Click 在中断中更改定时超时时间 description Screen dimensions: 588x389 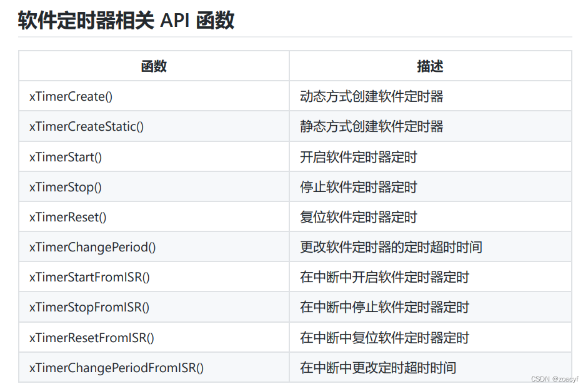378,368
